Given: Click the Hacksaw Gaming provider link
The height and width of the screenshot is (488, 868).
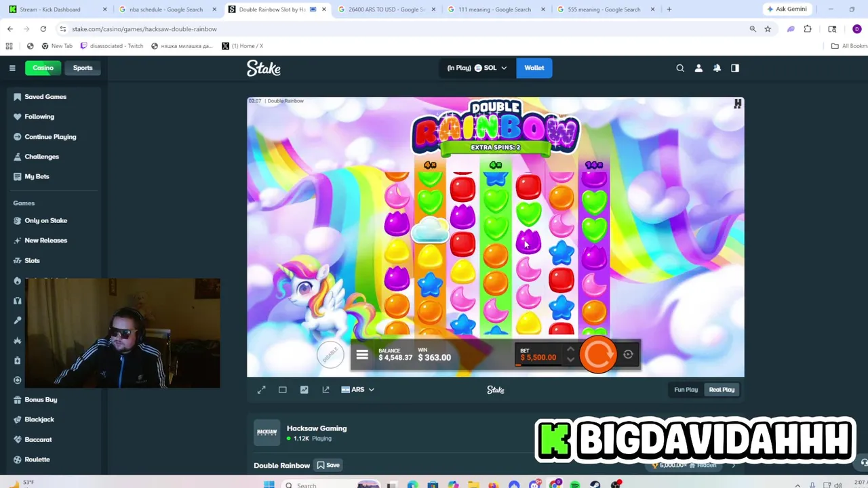Looking at the screenshot, I should tap(317, 428).
